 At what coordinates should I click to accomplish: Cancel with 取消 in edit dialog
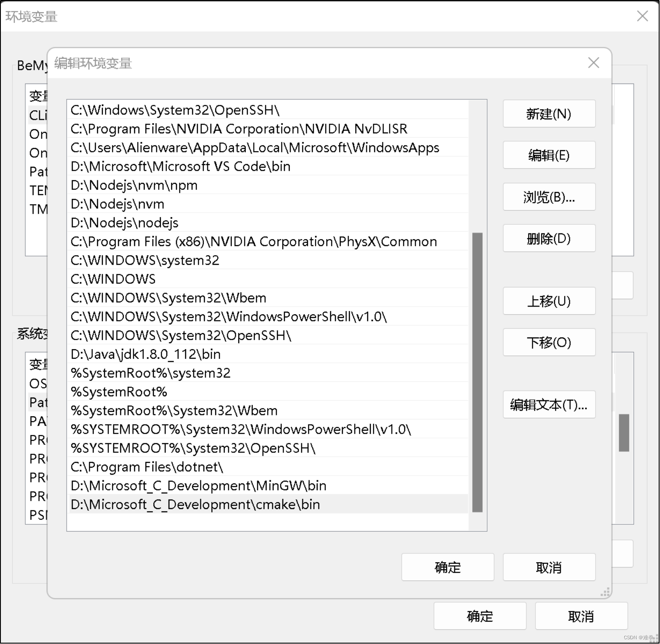tap(549, 567)
